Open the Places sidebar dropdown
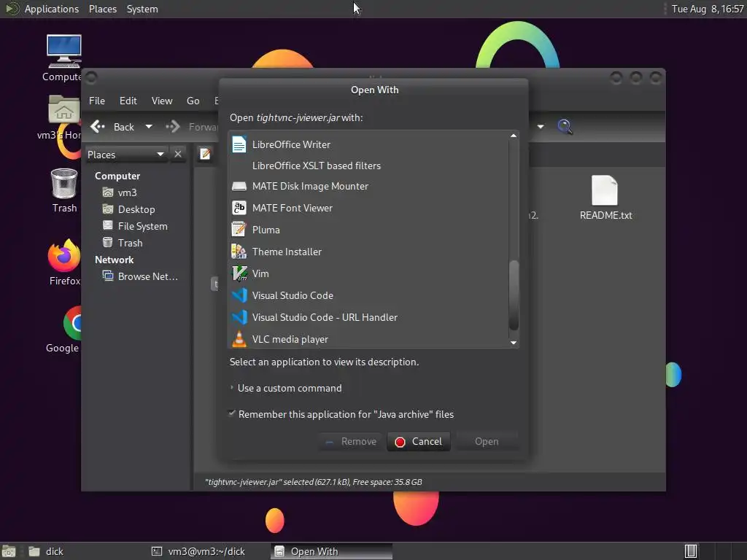 (126, 155)
